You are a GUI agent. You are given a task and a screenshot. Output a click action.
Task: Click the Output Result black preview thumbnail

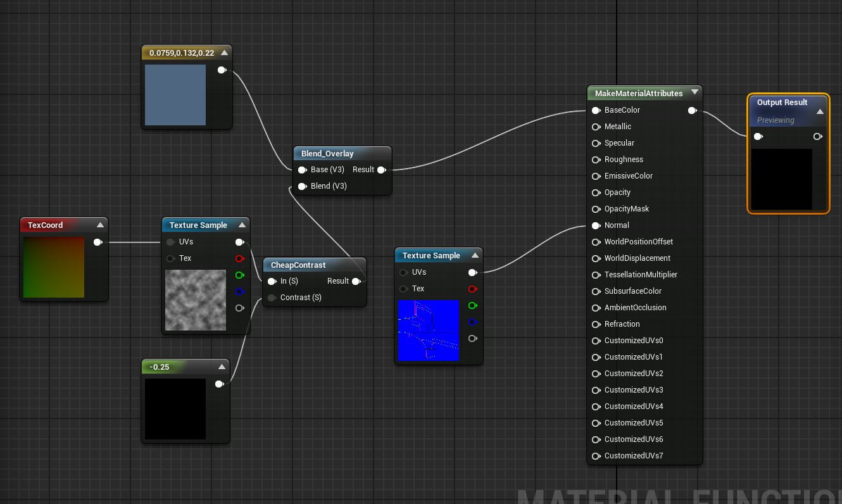click(782, 179)
